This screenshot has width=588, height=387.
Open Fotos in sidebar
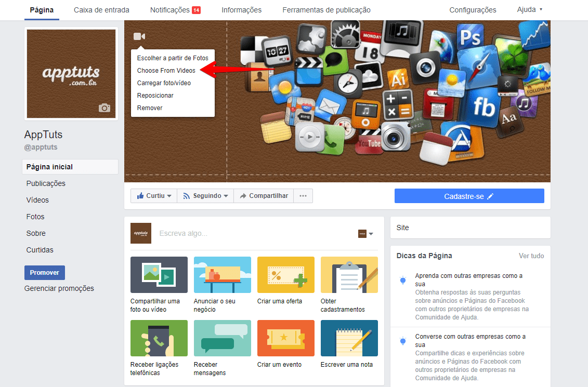[35, 217]
